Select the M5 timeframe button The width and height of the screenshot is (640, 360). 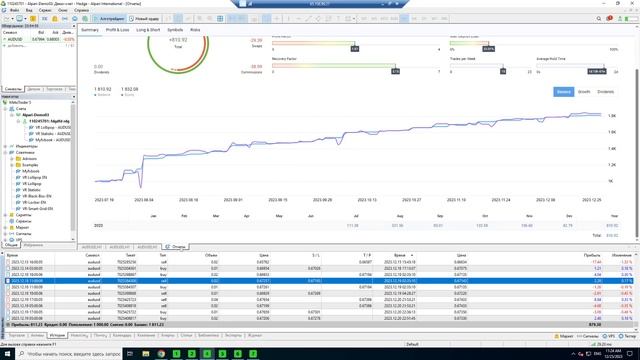374,19
